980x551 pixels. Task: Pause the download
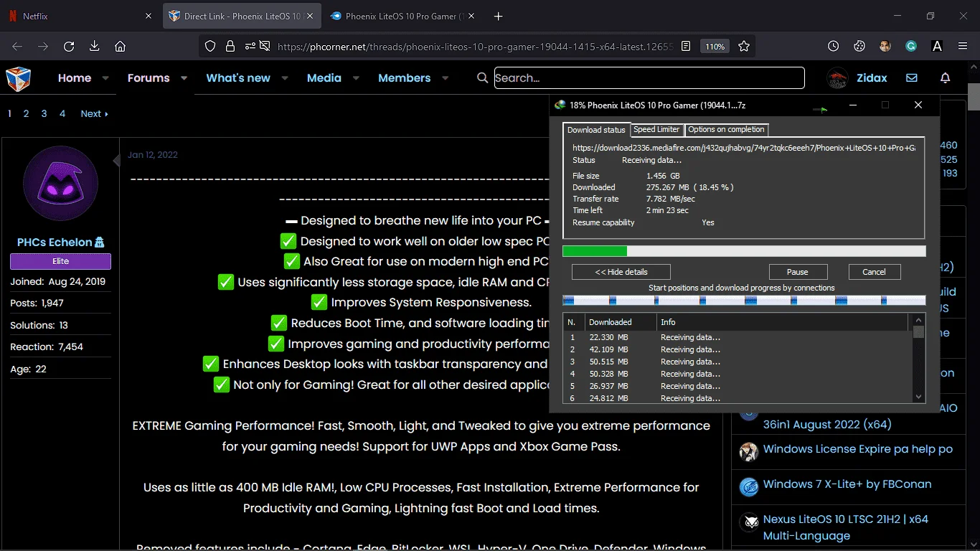[798, 272]
